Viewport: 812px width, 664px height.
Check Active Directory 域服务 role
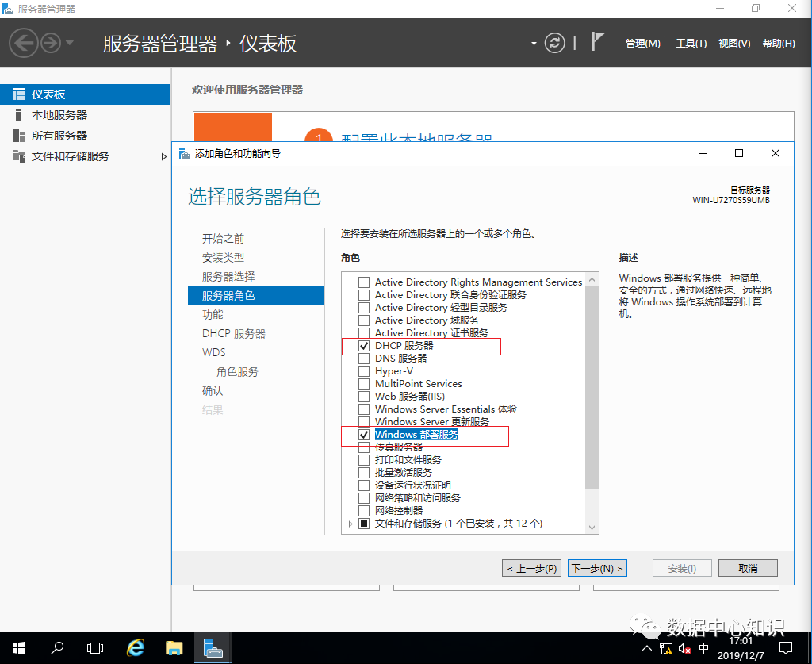tap(364, 320)
